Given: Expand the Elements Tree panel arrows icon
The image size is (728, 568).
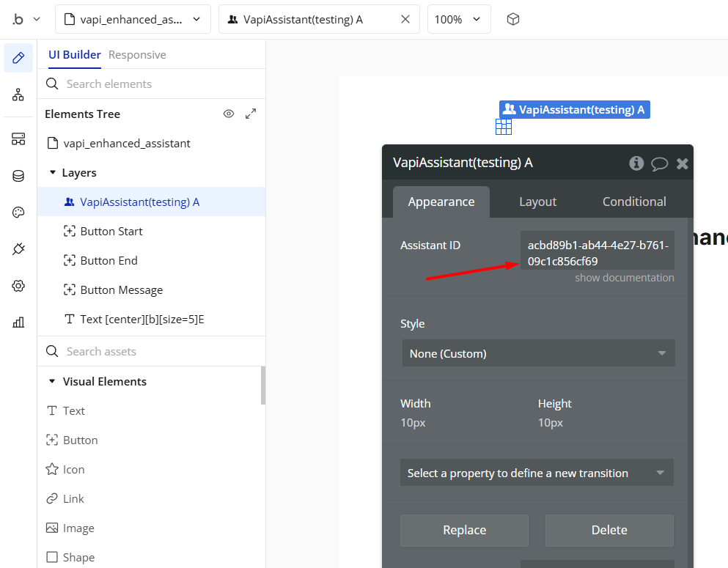Looking at the screenshot, I should coord(251,114).
